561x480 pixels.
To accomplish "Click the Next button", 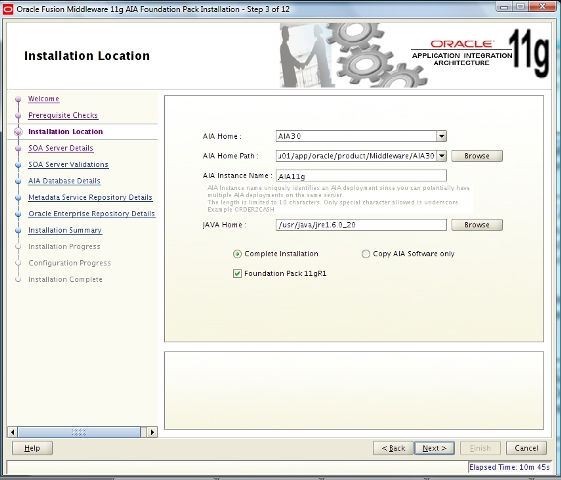I will (434, 448).
